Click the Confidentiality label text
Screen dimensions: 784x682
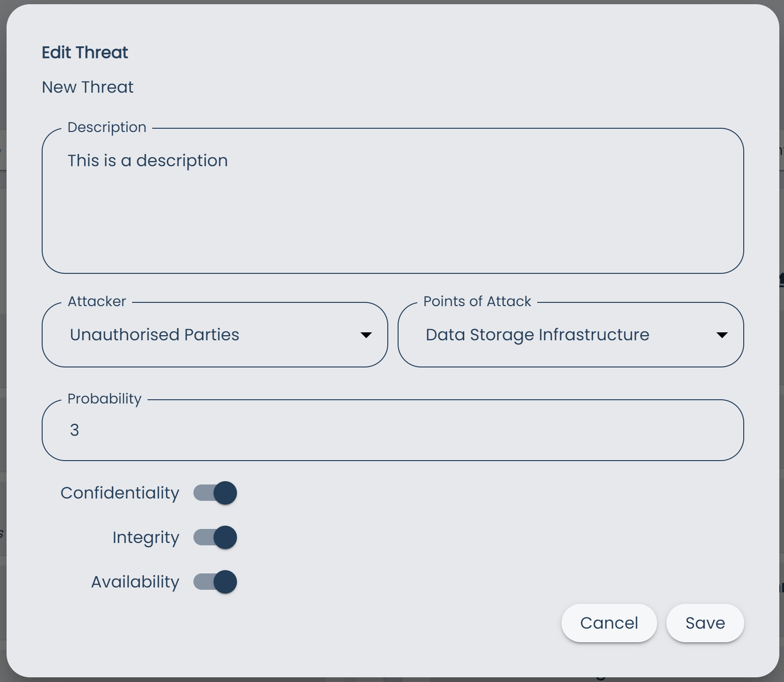coord(119,493)
